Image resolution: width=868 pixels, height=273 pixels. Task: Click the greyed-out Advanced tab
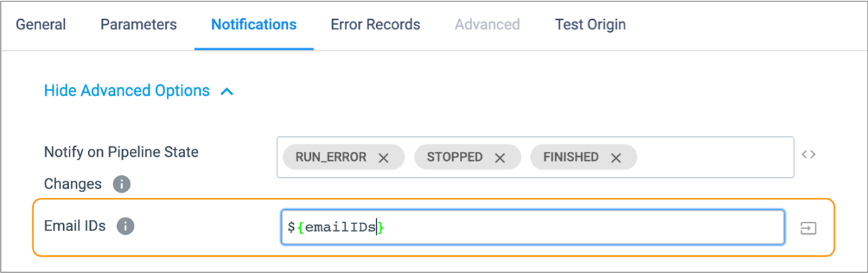point(488,24)
